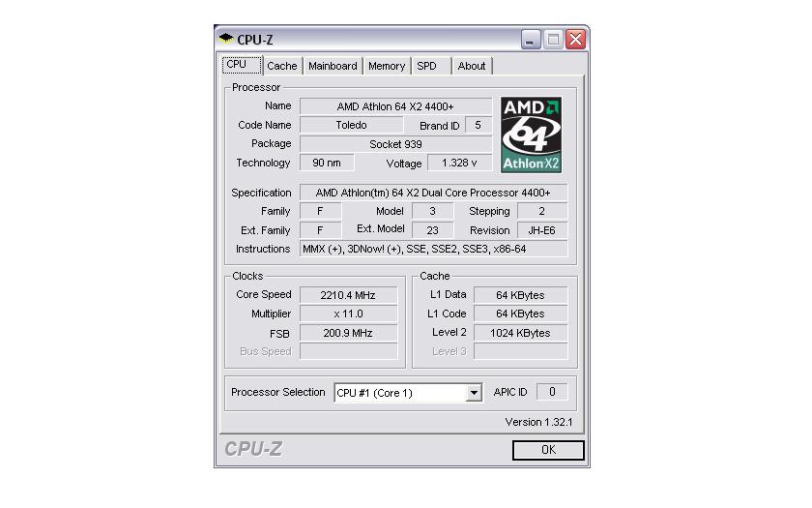This screenshot has width=812, height=508.
Task: Select the CPU #1 (Core 1) combo box
Action: [408, 393]
